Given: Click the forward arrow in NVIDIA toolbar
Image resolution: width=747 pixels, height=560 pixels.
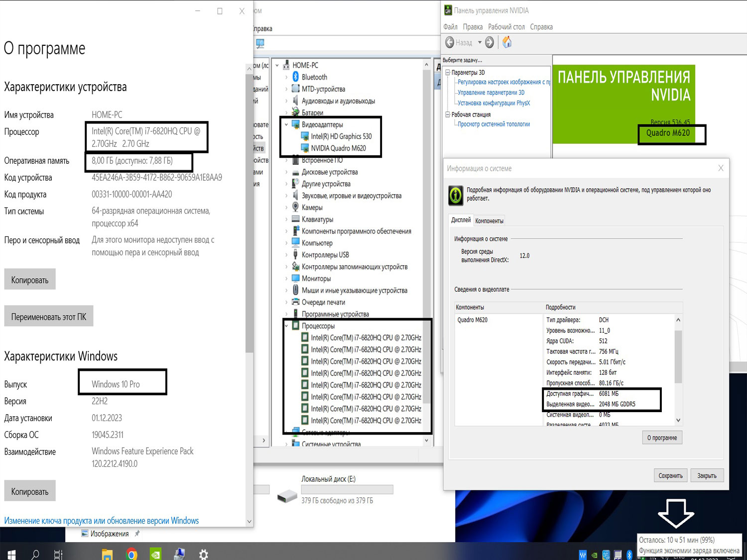Looking at the screenshot, I should click(x=490, y=43).
